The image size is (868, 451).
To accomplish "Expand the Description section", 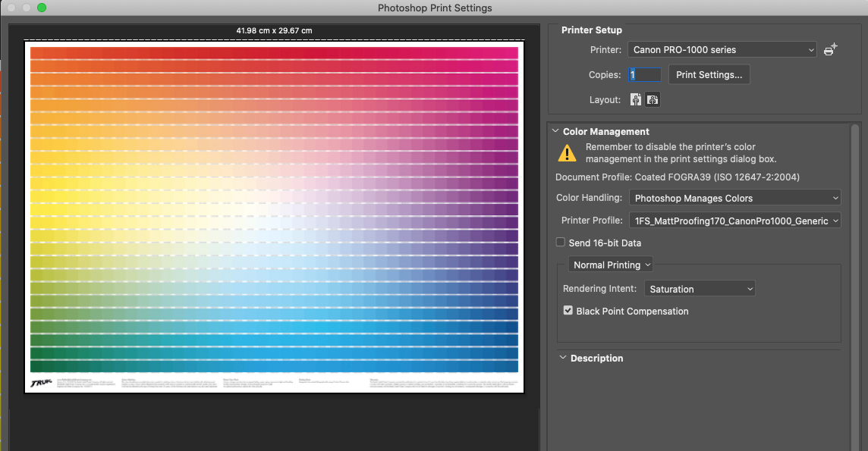I will [562, 357].
